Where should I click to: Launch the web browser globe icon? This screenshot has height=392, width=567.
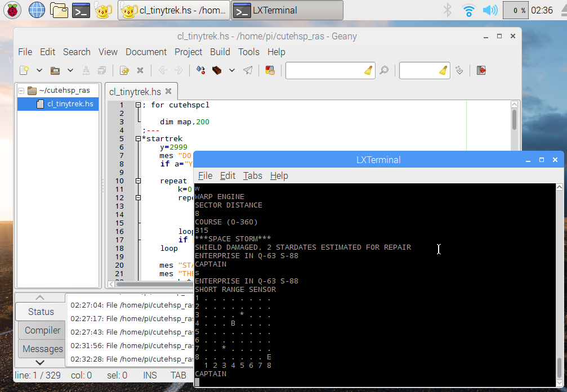tap(37, 10)
